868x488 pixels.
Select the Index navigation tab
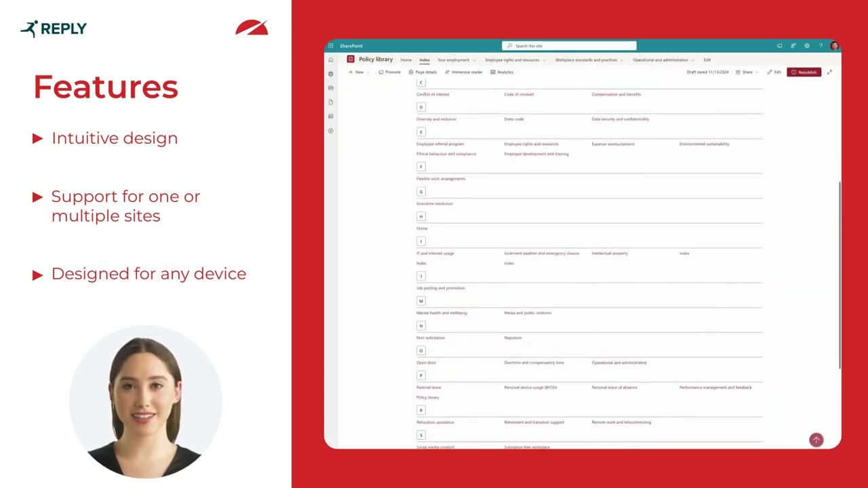click(425, 60)
